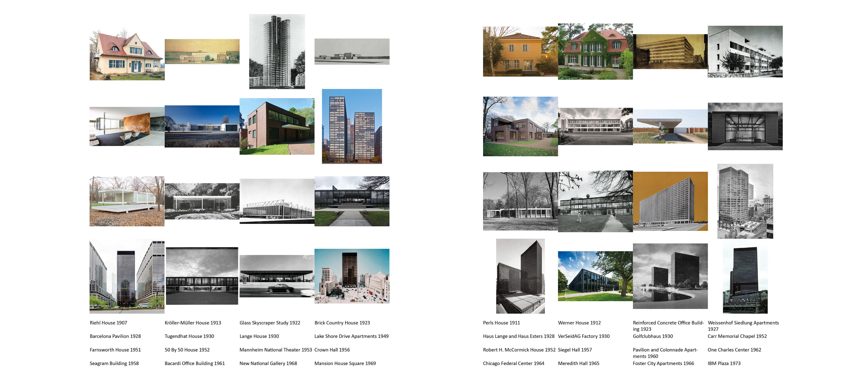Open the orange-background Pavilion Apartments image

point(670,201)
